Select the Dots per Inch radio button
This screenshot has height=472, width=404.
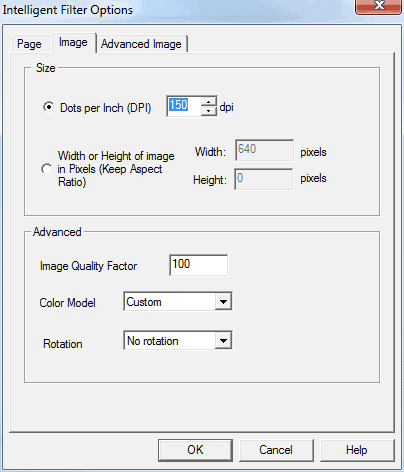click(49, 107)
